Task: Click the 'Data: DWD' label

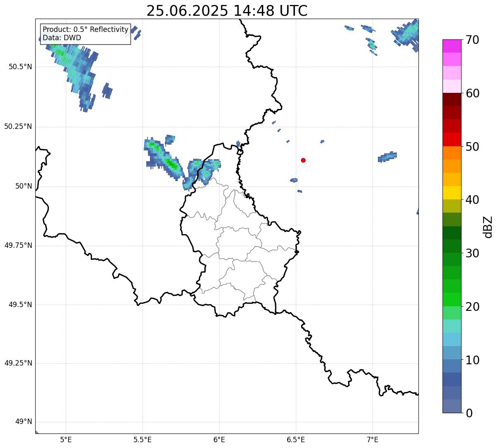Action: pyautogui.click(x=62, y=38)
